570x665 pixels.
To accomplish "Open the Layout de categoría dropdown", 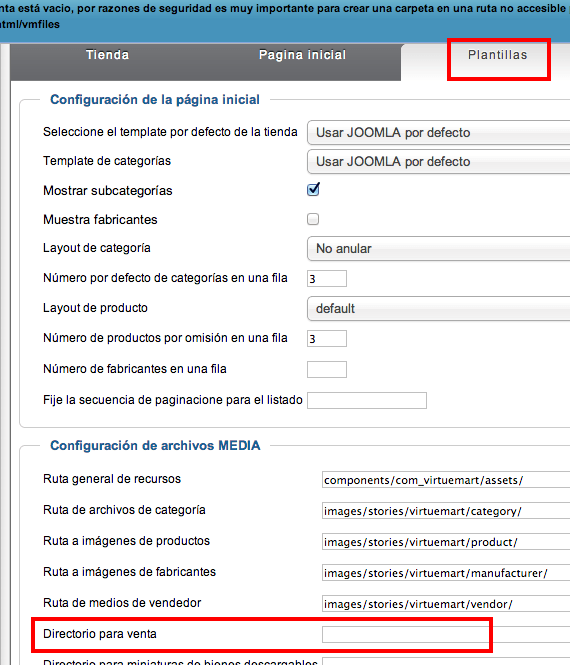I will (439, 249).
